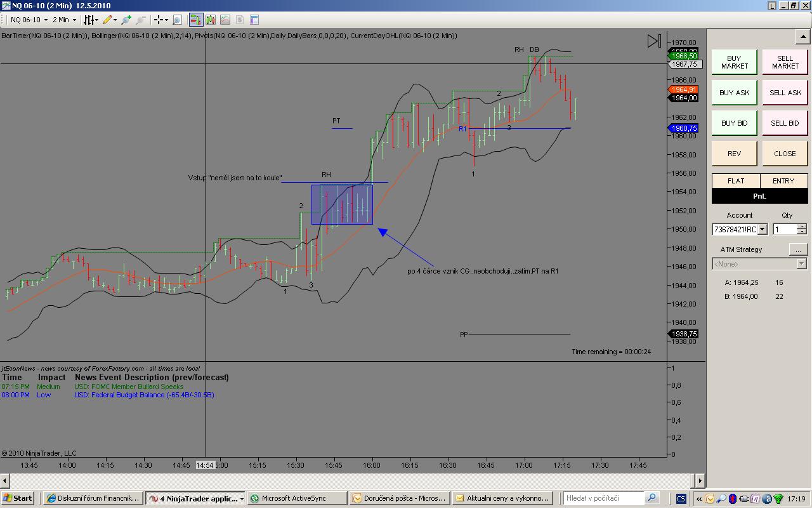Image resolution: width=812 pixels, height=509 pixels.
Task: Click the BUY ASK button
Action: pos(734,93)
